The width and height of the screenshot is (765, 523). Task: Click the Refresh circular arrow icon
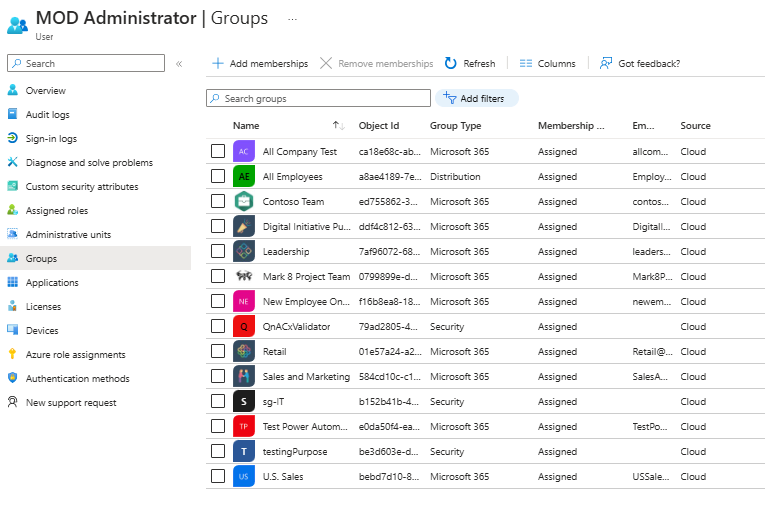pos(451,63)
